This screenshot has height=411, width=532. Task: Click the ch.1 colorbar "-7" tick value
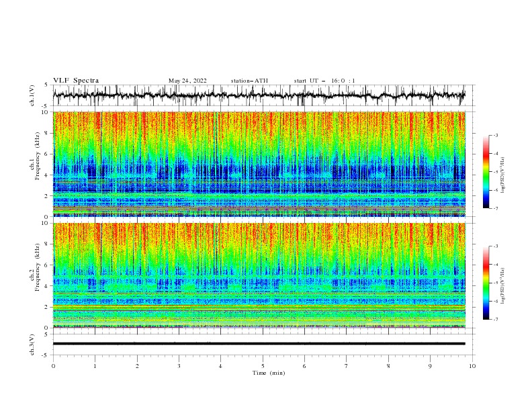[x=495, y=208]
